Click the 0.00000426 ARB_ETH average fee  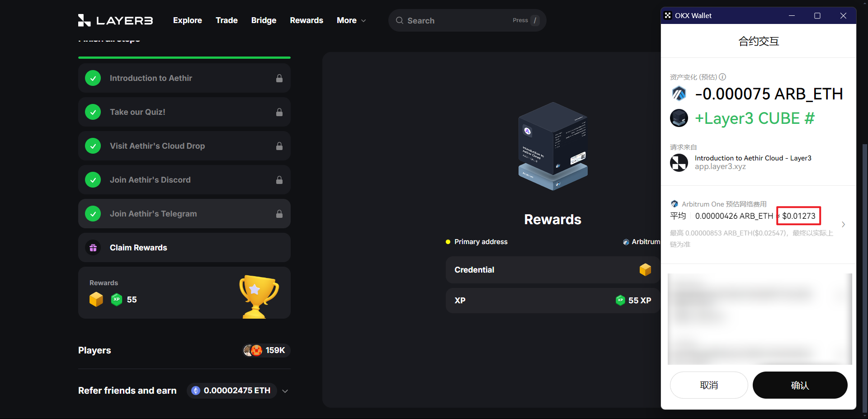click(734, 216)
